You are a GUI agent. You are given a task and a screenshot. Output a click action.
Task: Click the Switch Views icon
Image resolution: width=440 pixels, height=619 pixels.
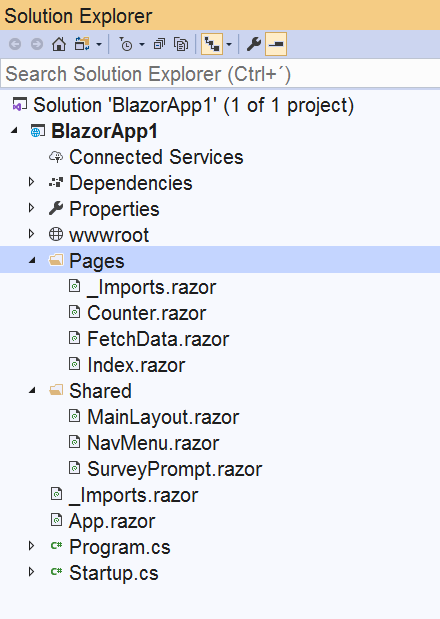82,44
